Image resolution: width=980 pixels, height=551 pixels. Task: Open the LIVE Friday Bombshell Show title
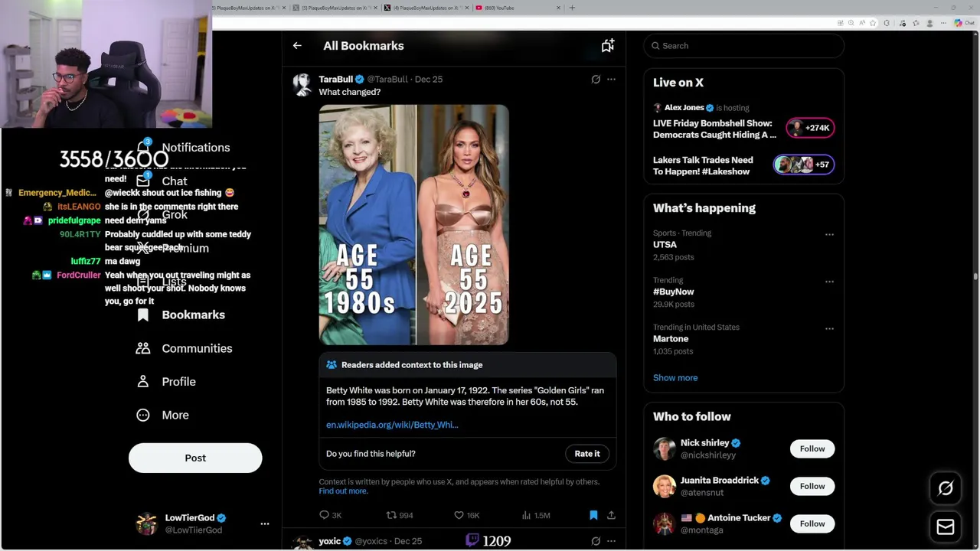714,129
